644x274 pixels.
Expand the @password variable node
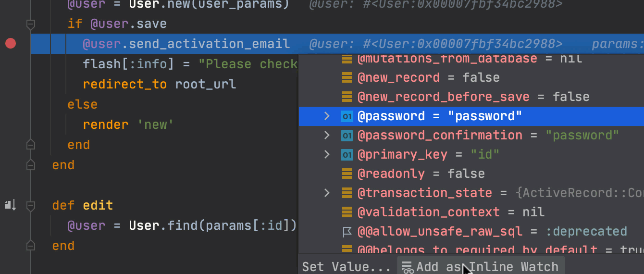click(x=327, y=116)
